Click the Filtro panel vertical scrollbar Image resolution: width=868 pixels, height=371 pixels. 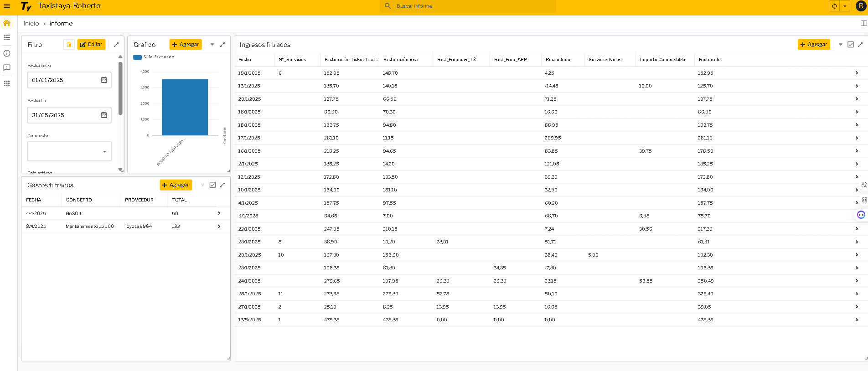pyautogui.click(x=120, y=89)
